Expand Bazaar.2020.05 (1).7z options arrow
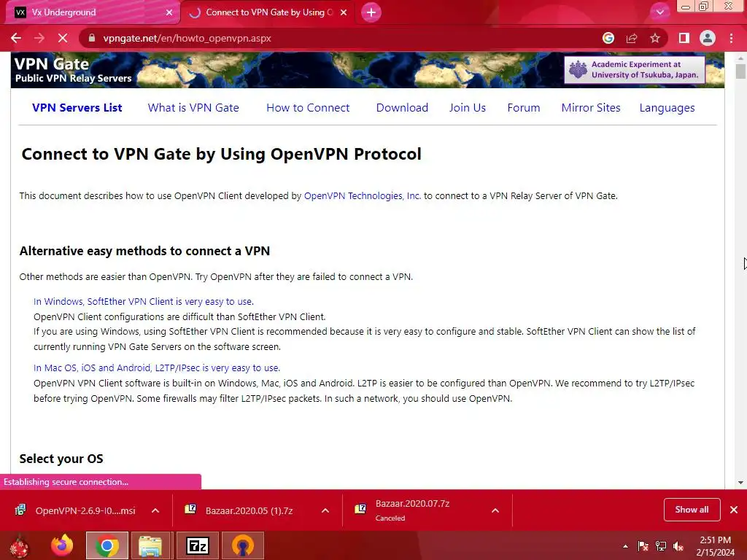Viewport: 747px width, 560px height. click(325, 510)
